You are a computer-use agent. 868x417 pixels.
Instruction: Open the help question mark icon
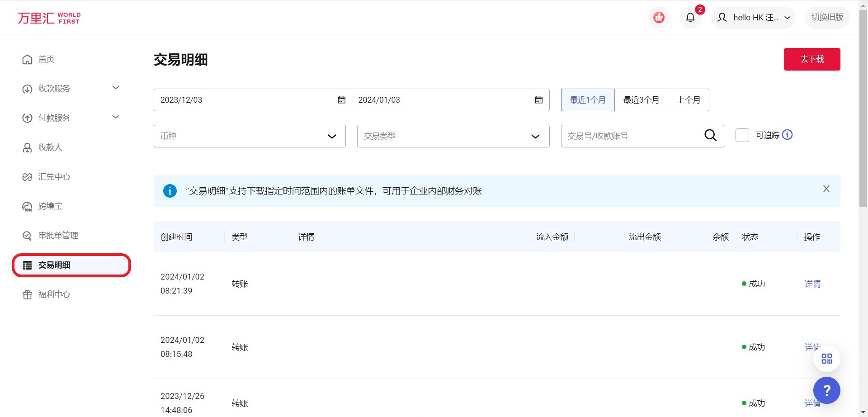pos(827,390)
